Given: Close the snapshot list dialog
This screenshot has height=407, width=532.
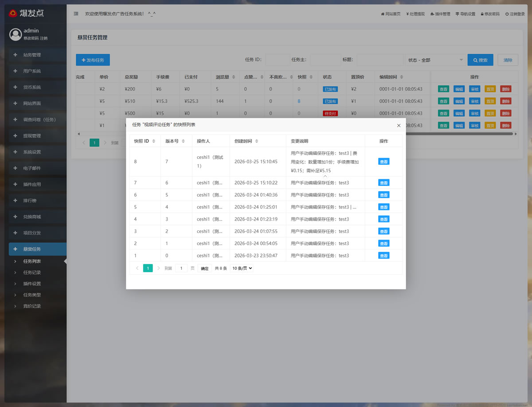Looking at the screenshot, I should click(x=399, y=126).
